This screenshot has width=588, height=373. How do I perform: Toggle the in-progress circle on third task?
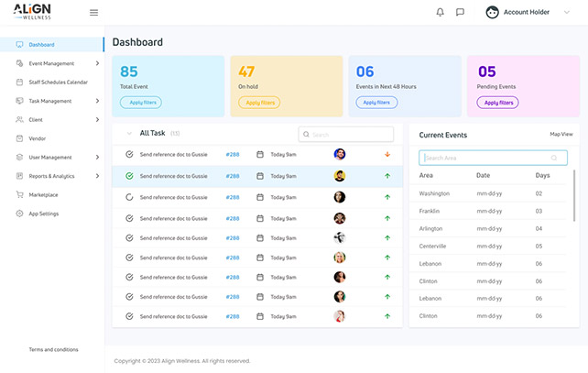[129, 197]
